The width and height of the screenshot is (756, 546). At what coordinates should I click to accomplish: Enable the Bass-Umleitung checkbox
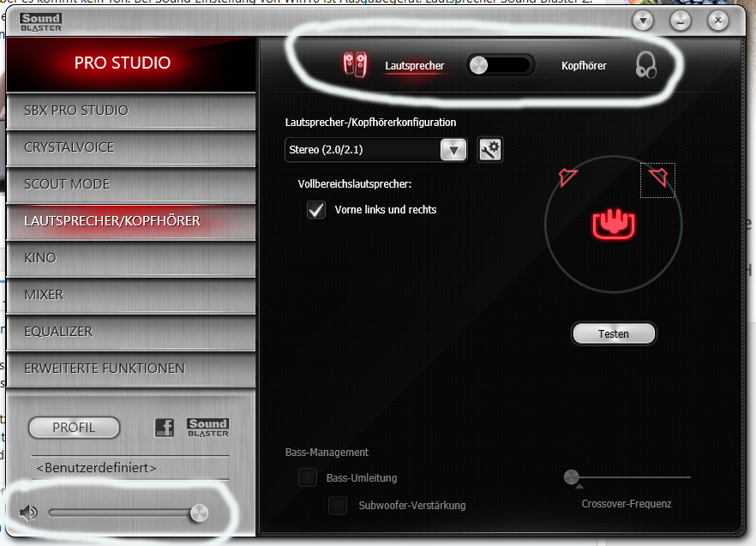tap(308, 477)
